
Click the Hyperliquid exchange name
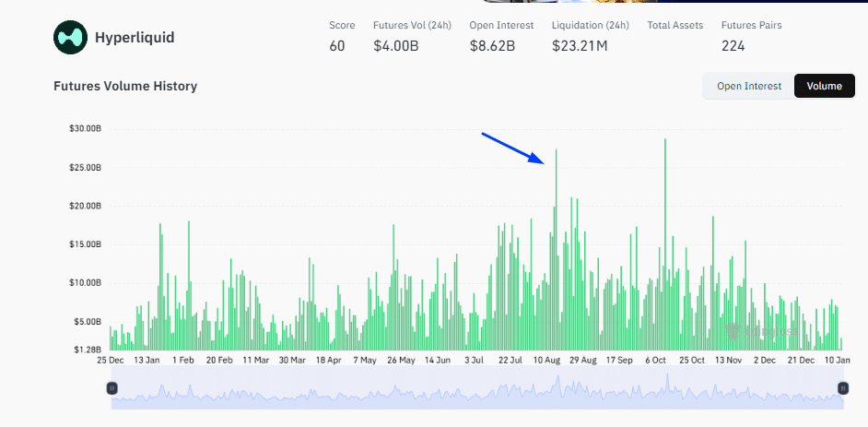pyautogui.click(x=135, y=38)
